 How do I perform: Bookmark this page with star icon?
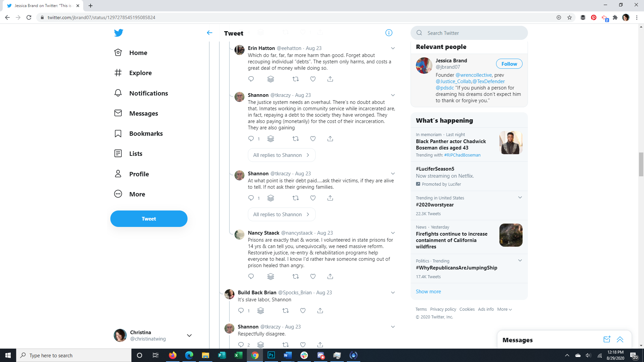coord(570,17)
